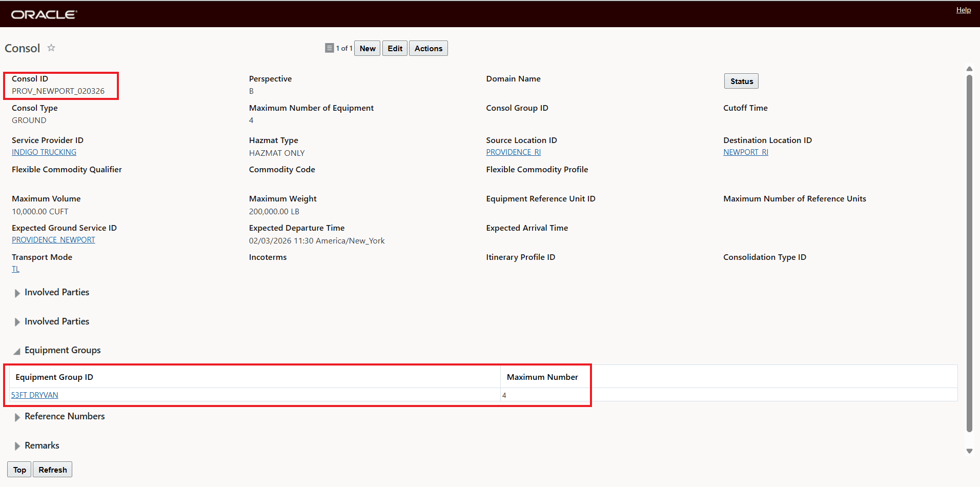980x487 pixels.
Task: Mark Consol page as favorite with star
Action: 51,48
